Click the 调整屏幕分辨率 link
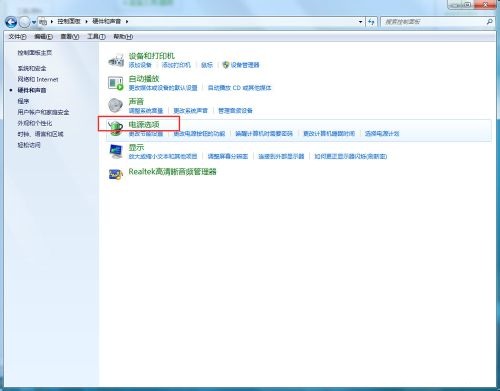This screenshot has height=391, width=500. tap(228, 156)
